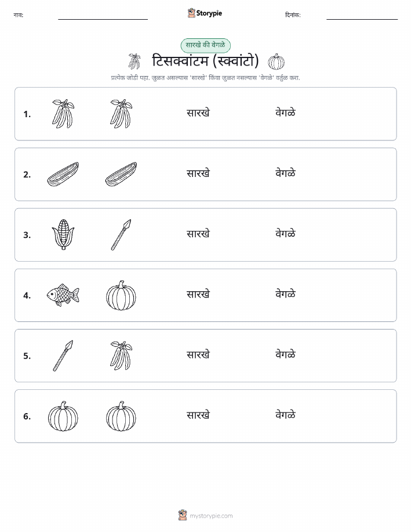Select 'वेगळे' for question 5
The width and height of the screenshot is (411, 532).
[x=286, y=354]
